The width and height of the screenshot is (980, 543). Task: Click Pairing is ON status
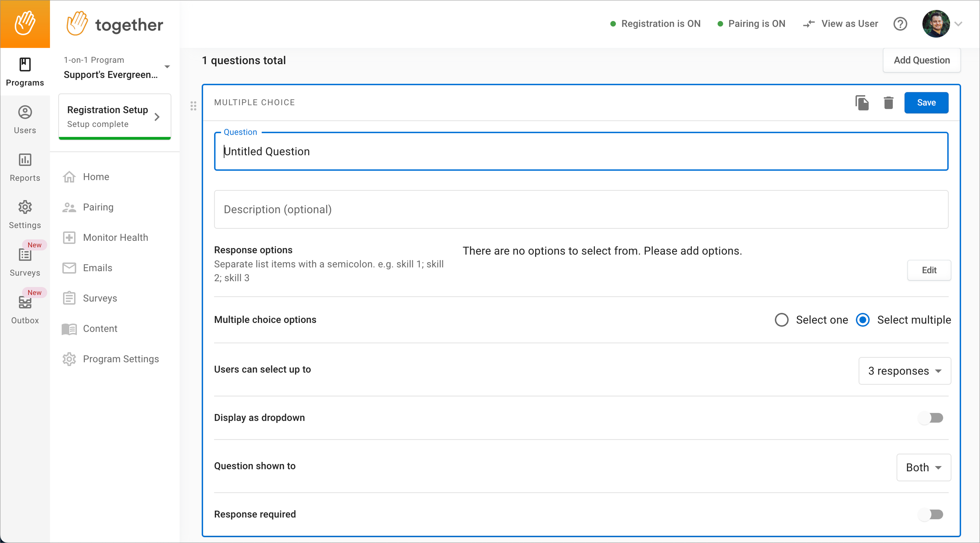point(751,24)
